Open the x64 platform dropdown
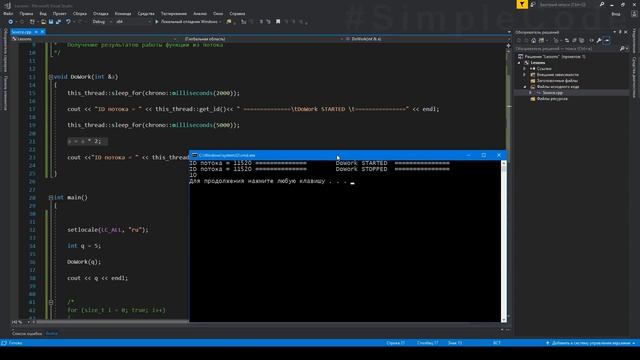640x360 pixels. coord(133,22)
